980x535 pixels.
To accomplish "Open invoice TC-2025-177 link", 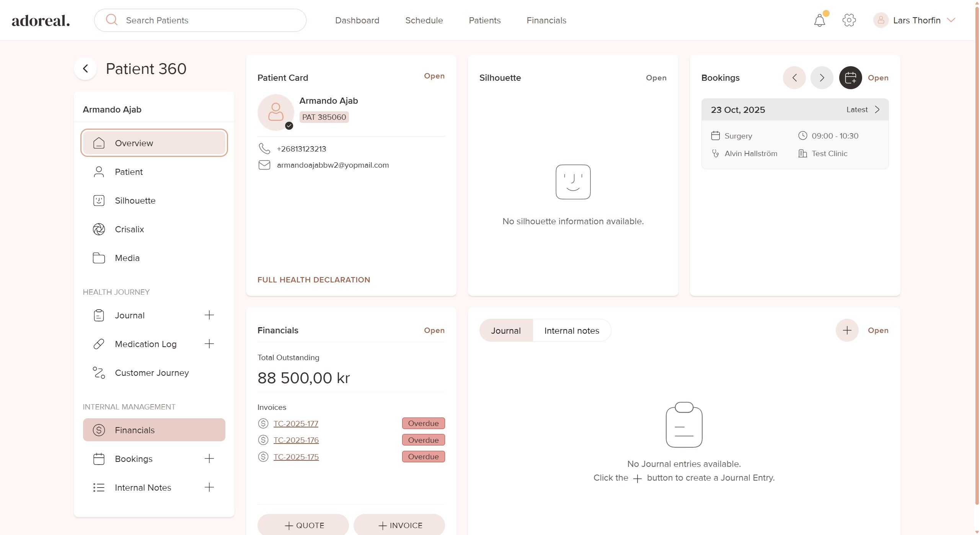I will (295, 424).
